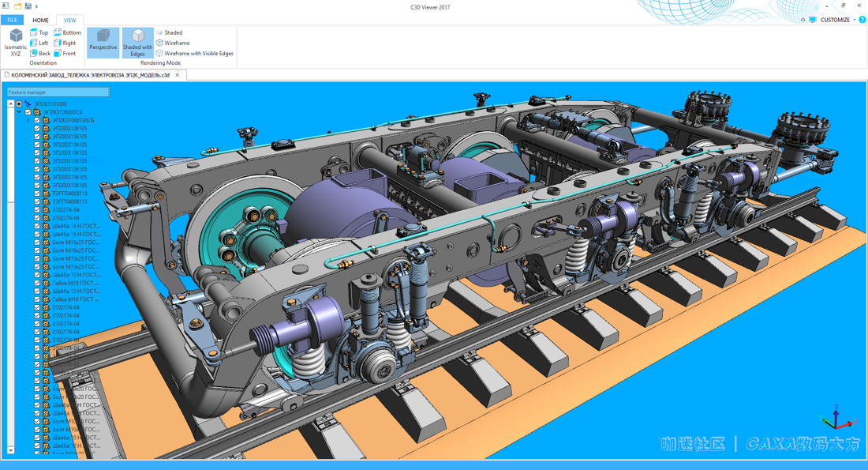This screenshot has height=470, width=868.
Task: Enable Wireframe with Visible Edges mode
Action: 194,53
